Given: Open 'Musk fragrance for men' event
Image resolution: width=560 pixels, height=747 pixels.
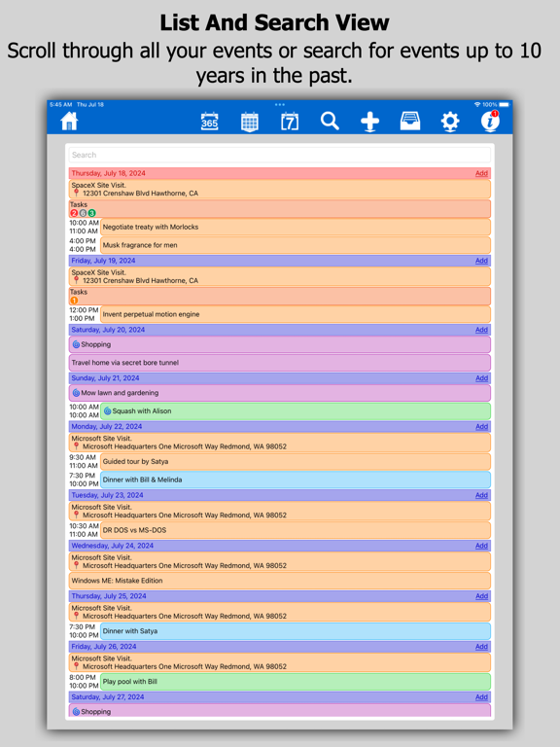Looking at the screenshot, I should (296, 245).
